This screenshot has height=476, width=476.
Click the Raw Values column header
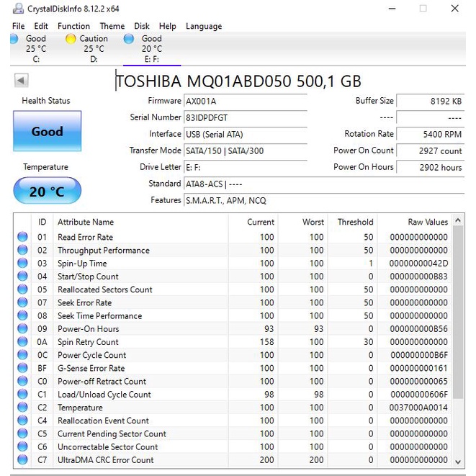tap(427, 222)
